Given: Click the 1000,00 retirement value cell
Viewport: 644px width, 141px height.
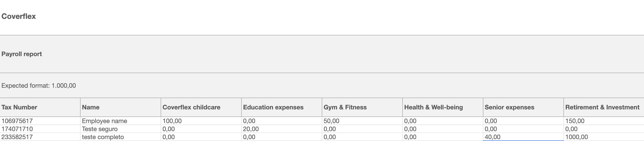Looking at the screenshot, I should [604, 137].
